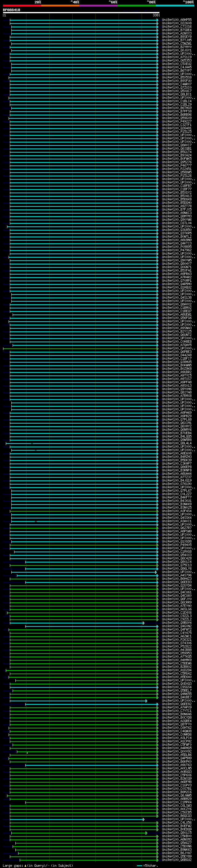Click the white query sequence ruler bar
The image size is (197, 868).
tap(81, 13)
